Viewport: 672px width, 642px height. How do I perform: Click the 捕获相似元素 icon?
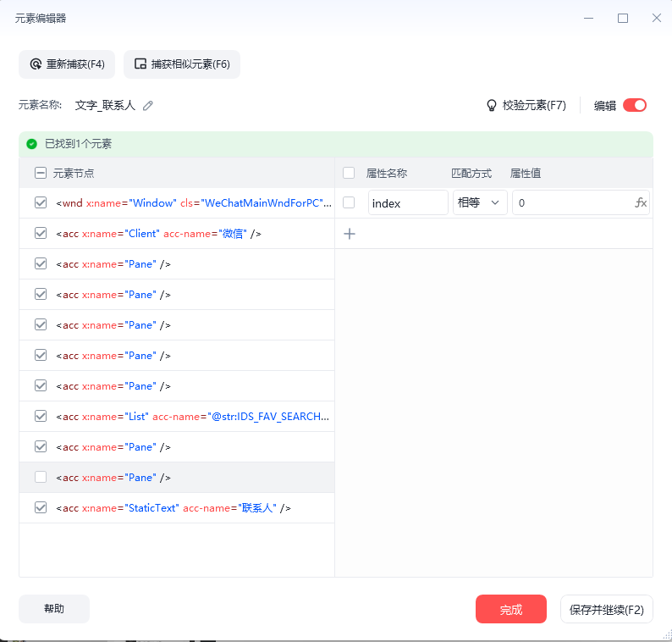140,64
